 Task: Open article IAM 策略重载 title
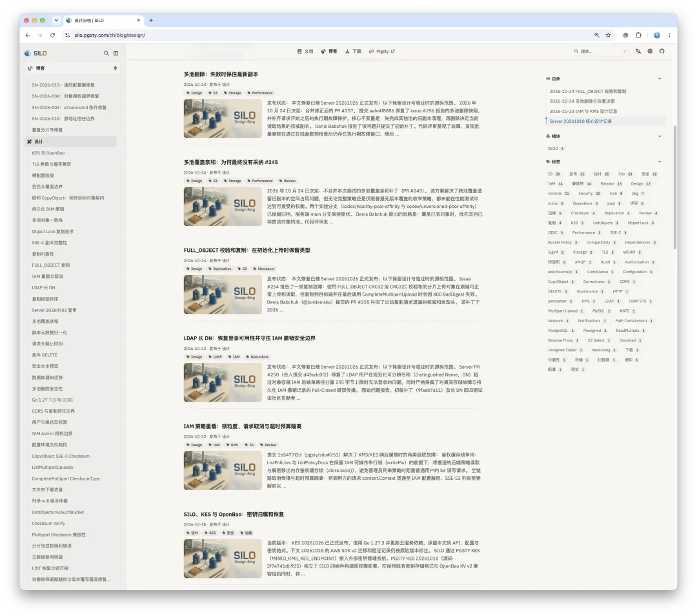tap(242, 427)
